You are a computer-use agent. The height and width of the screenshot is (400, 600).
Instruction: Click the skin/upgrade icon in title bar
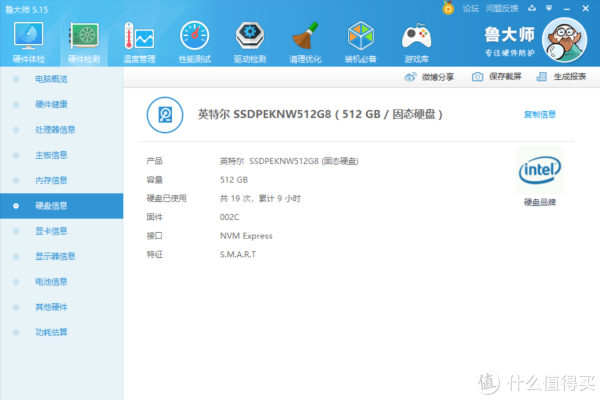pos(532,8)
